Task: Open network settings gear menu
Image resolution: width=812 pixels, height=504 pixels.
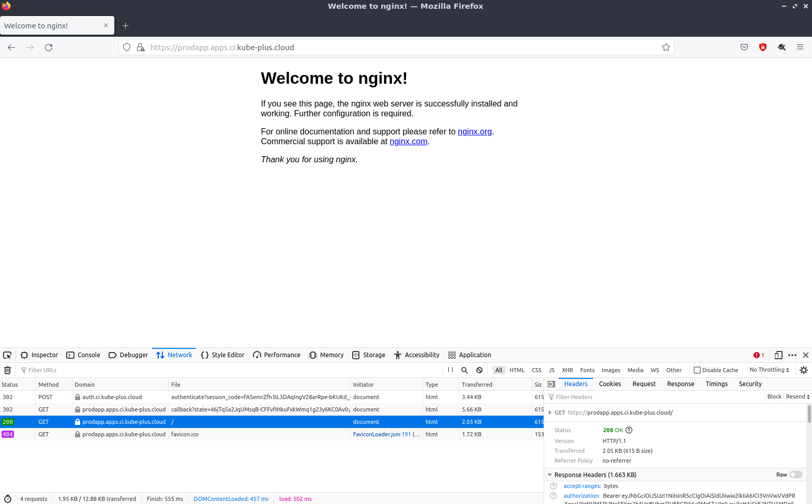Action: coord(804,370)
